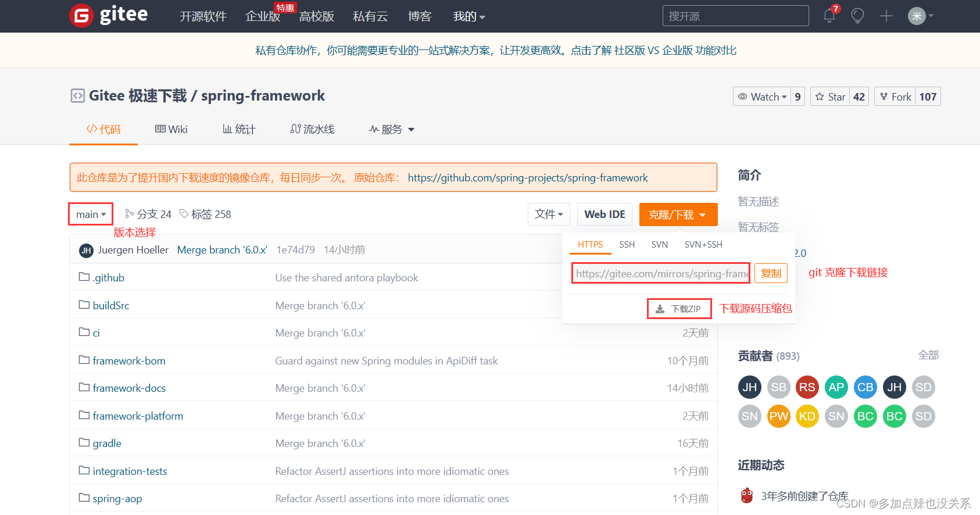This screenshot has height=515, width=980.
Task: Click the recent activity avatar icon
Action: [747, 496]
